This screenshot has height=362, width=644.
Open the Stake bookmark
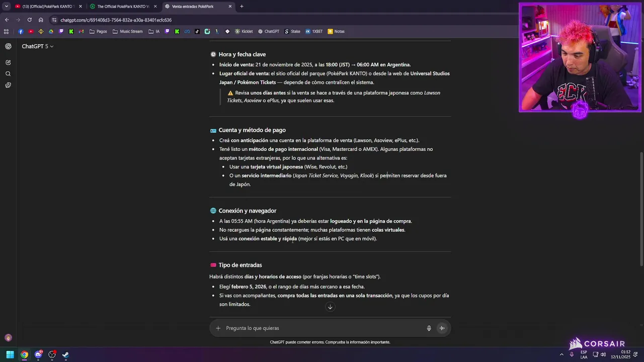tap(292, 31)
